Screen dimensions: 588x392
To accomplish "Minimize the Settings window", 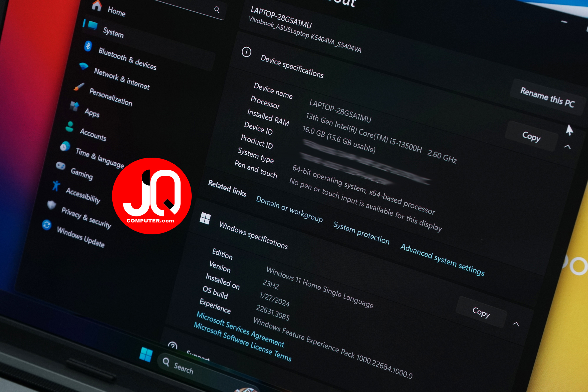I will (564, 22).
